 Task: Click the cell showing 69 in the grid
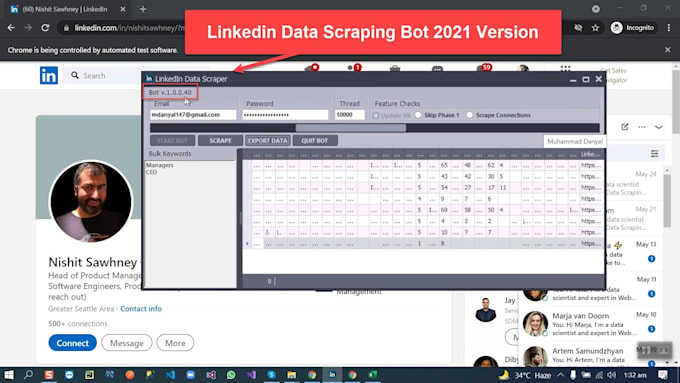pos(444,210)
